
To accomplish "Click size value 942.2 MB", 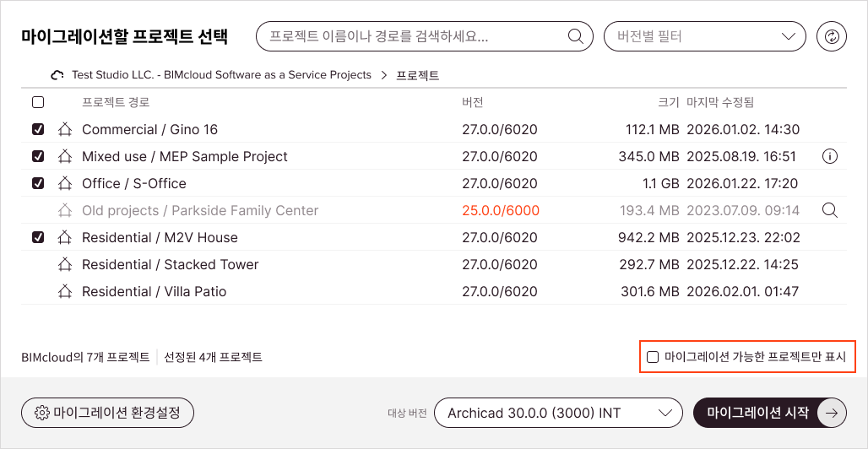I will coord(648,237).
